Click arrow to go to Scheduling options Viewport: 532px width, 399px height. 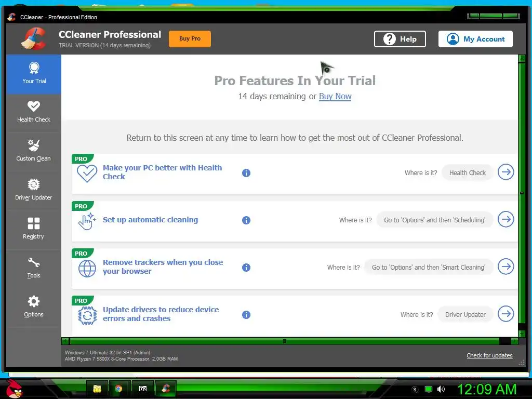(x=506, y=219)
